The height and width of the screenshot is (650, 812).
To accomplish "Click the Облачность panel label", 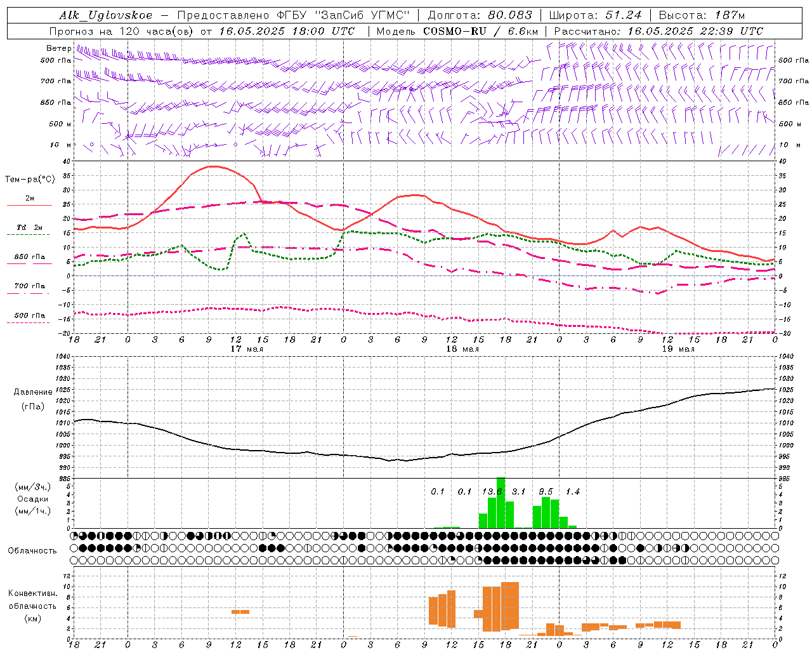I will coord(32,550).
